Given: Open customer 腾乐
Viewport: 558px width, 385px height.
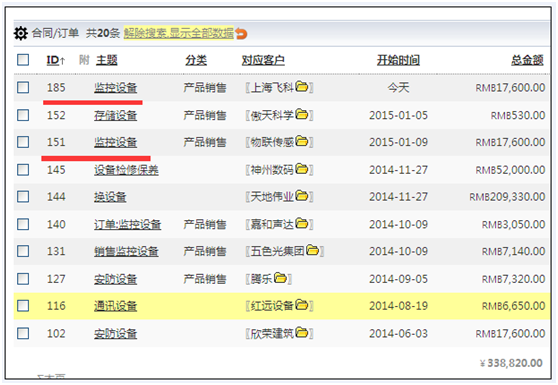Looking at the screenshot, I should pyautogui.click(x=262, y=279).
